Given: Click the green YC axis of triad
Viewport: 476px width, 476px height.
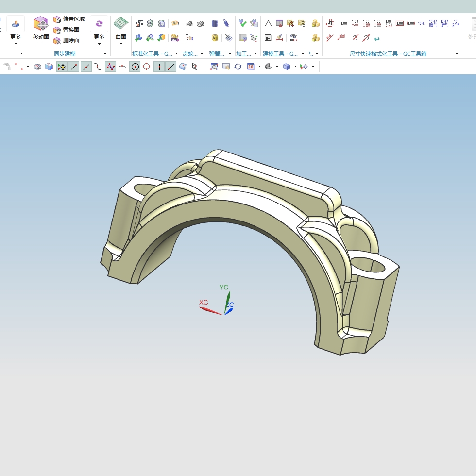Looking at the screenshot, I should [227, 302].
